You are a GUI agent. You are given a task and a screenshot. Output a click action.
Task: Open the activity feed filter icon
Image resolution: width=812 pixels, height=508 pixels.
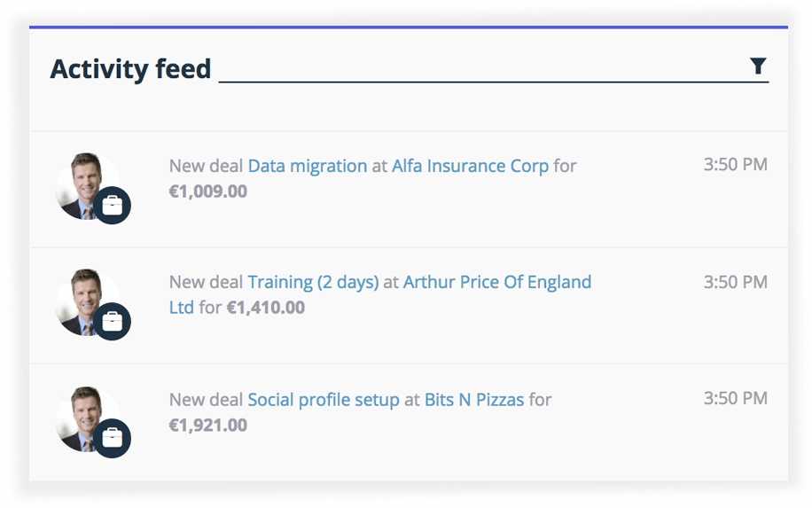(758, 66)
